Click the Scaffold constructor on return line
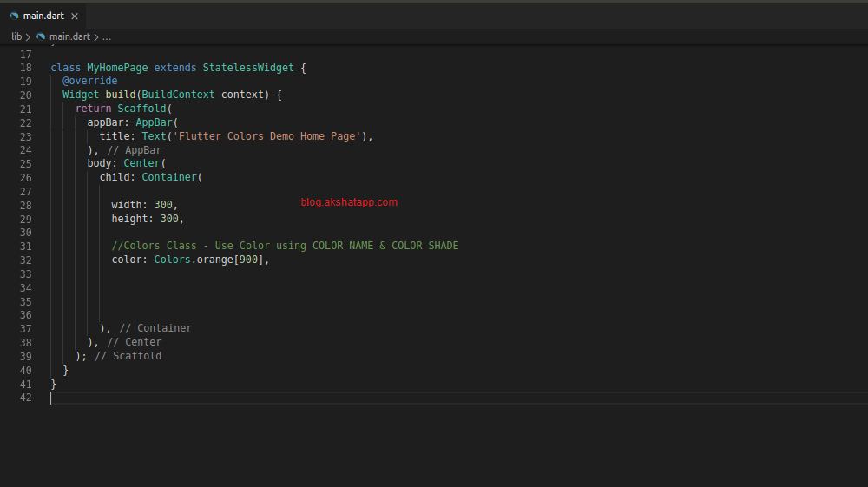 [142, 109]
